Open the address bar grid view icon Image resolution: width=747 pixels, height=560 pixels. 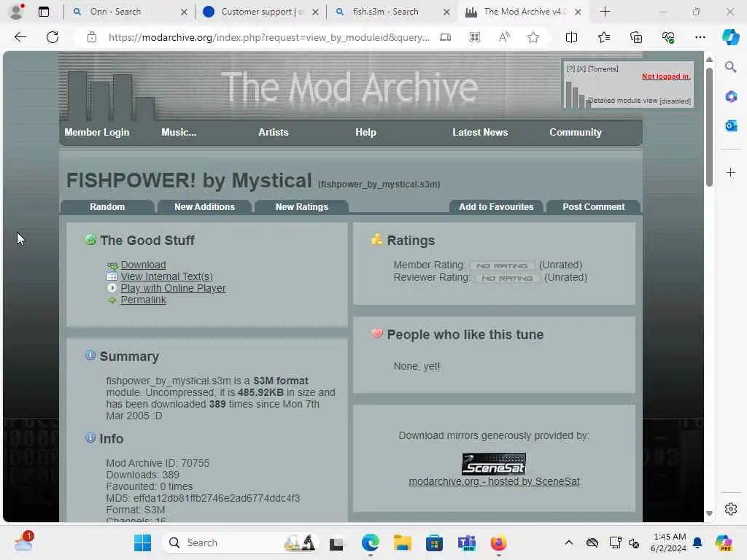coord(474,37)
